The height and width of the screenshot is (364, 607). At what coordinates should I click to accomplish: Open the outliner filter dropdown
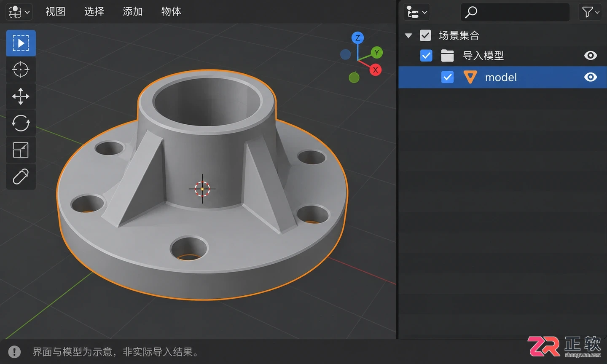590,12
